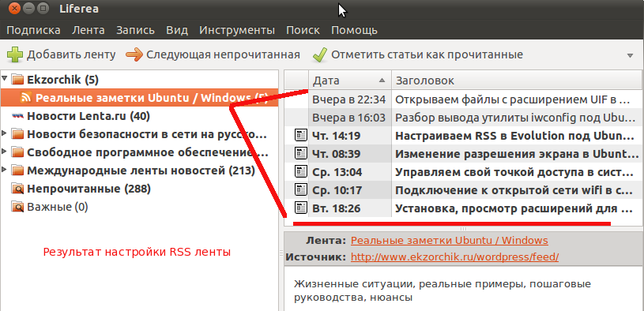The width and height of the screenshot is (644, 311).
Task: Click the vertical pane handle beside feed list
Action: [x=281, y=253]
